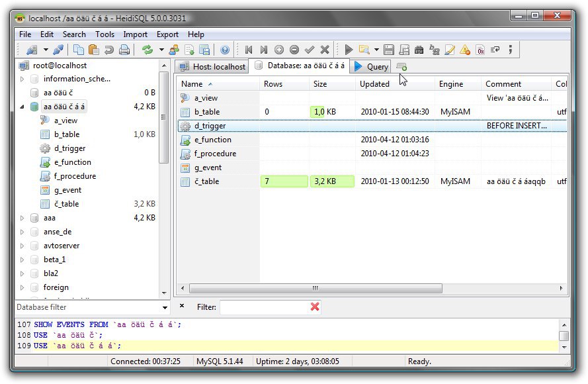The width and height of the screenshot is (588, 384).
Task: Click the insert row plus icon
Action: coord(279,50)
